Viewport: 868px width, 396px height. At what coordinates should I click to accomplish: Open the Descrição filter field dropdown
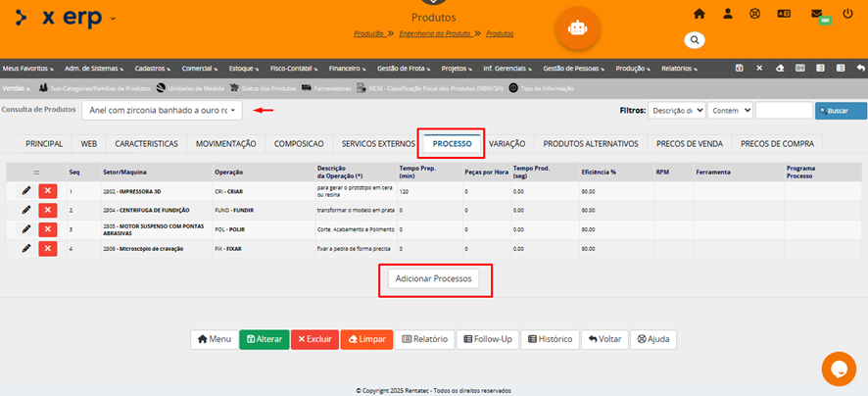click(x=675, y=111)
